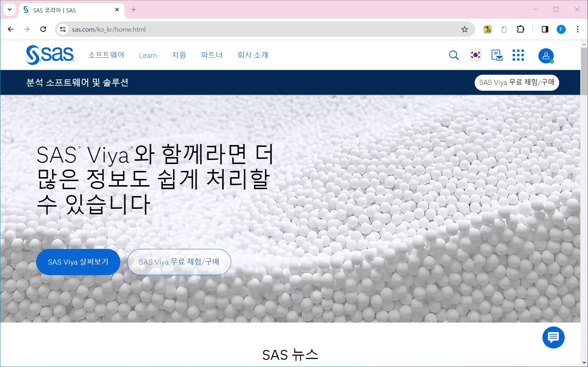Select the SAS 코리아 | SAS tab
The width and height of the screenshot is (588, 367).
[71, 10]
